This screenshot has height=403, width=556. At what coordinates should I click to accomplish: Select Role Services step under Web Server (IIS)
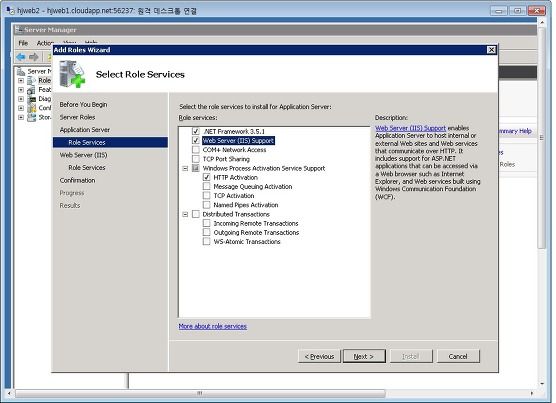pos(87,167)
